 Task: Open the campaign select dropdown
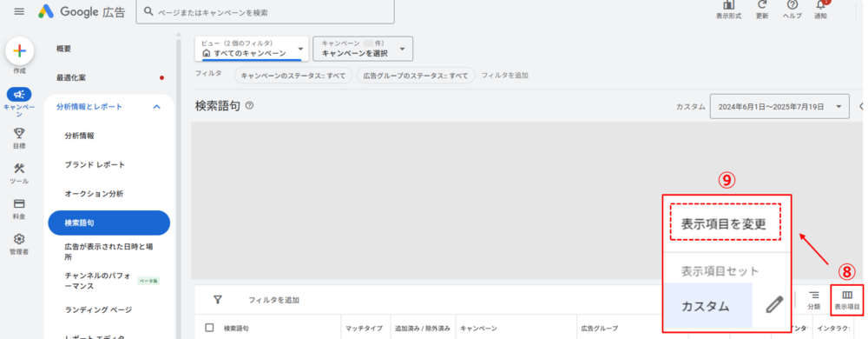point(363,49)
